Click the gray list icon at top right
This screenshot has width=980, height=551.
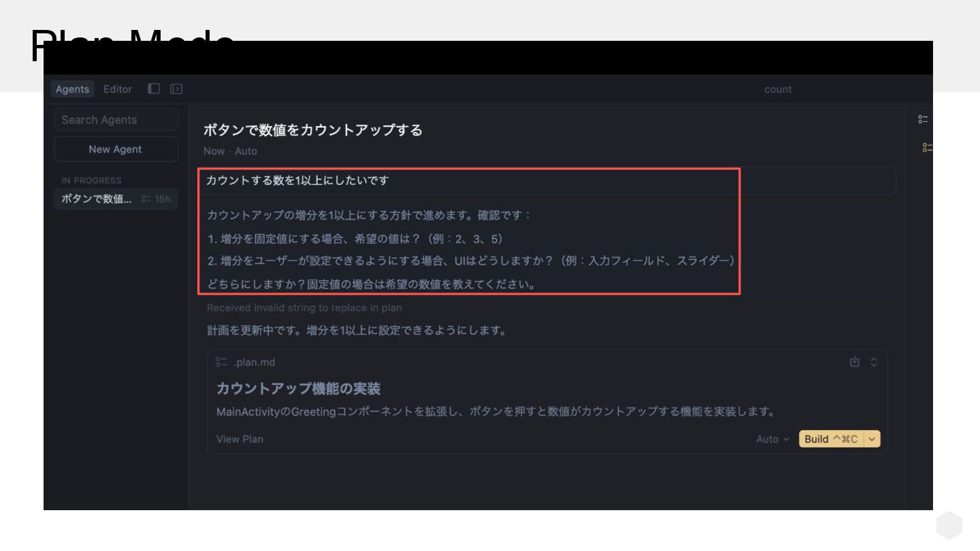point(924,120)
